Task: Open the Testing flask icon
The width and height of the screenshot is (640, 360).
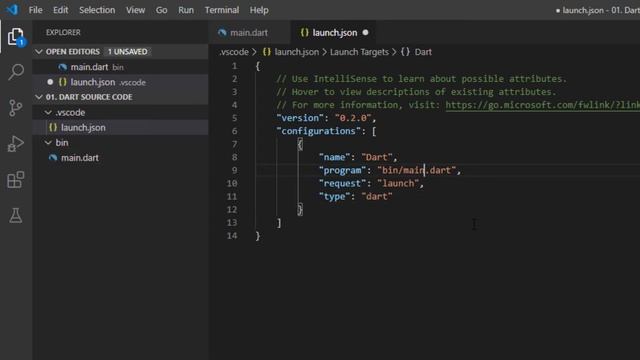Action: 16,215
